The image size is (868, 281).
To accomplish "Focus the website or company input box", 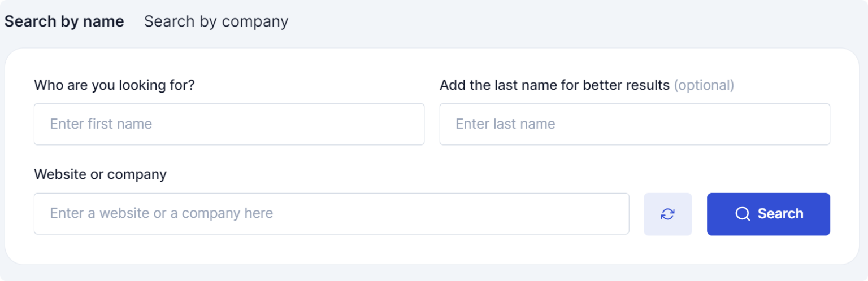I will pos(331,214).
